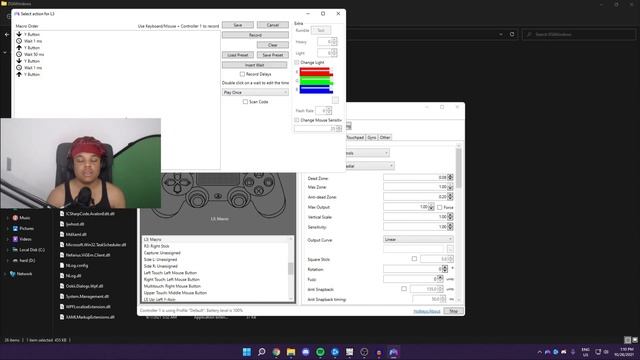Open the Play Once dropdown

(x=255, y=93)
